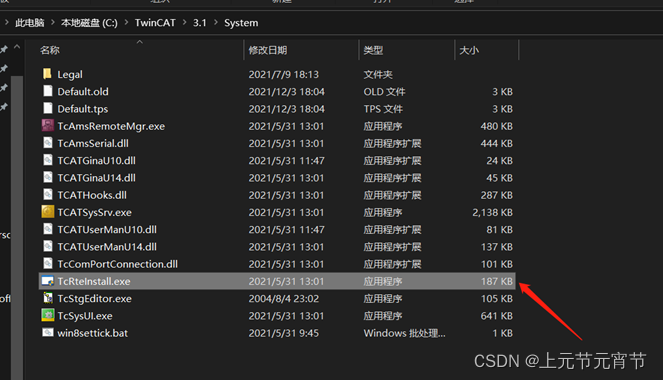This screenshot has width=663, height=380.
Task: Click the System breadcrumb segment
Action: (x=241, y=23)
